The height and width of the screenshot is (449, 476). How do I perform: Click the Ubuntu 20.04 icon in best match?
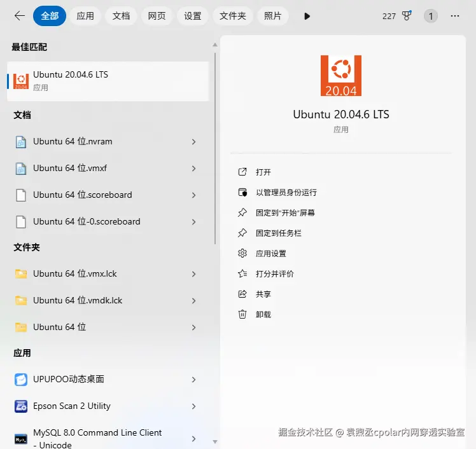click(21, 81)
